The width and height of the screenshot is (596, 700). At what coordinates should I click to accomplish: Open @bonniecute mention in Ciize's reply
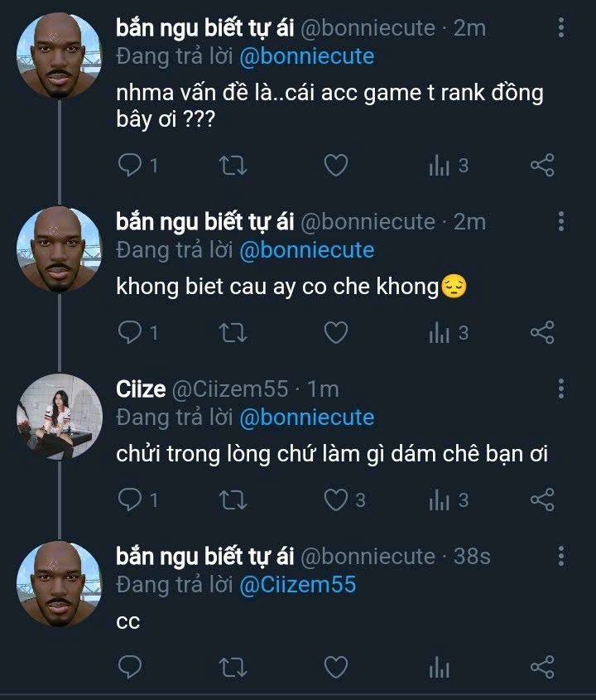pyautogui.click(x=307, y=418)
